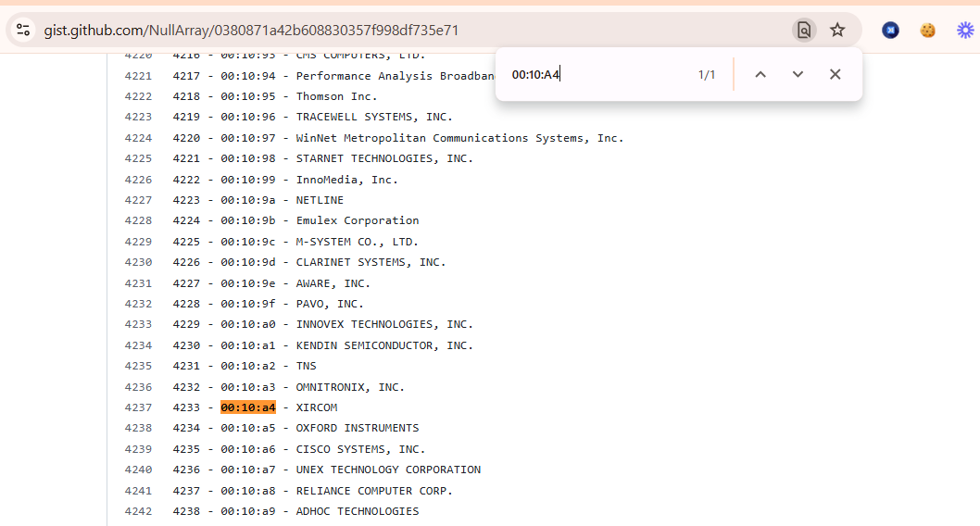Close the find bar

point(835,74)
